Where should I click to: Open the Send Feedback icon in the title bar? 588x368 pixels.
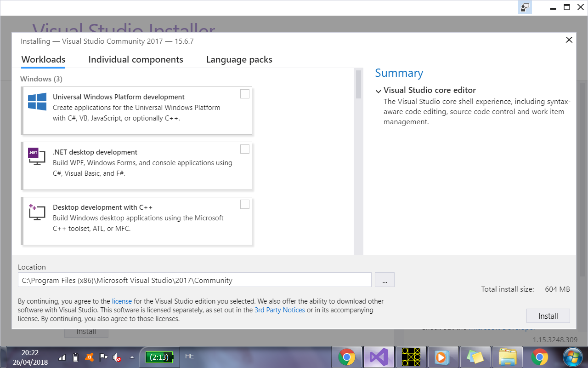tap(525, 7)
